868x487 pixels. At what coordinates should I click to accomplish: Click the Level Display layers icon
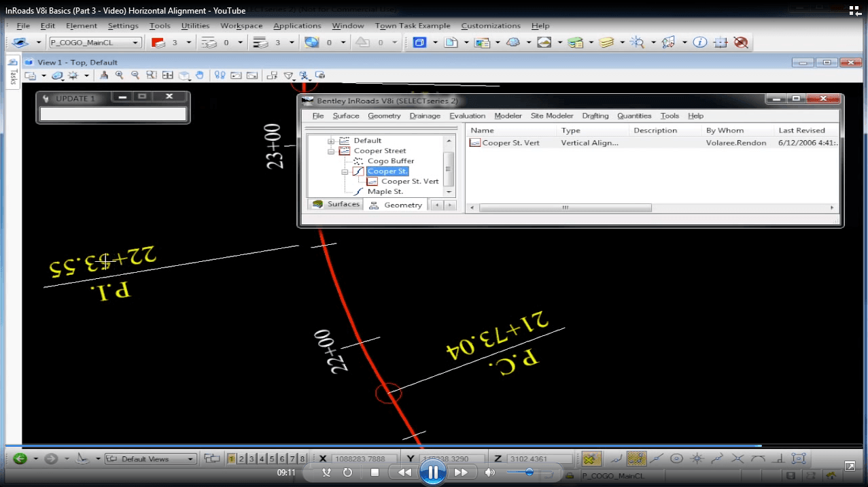(607, 42)
